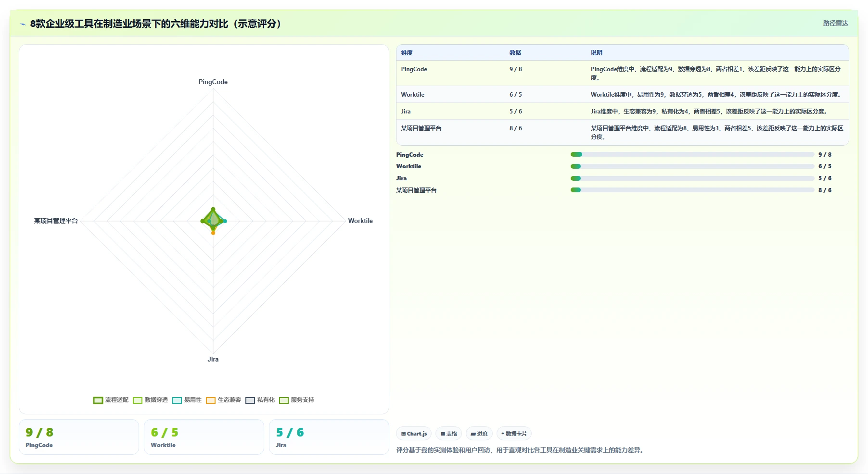Click the PingCode progress row label

pos(410,155)
